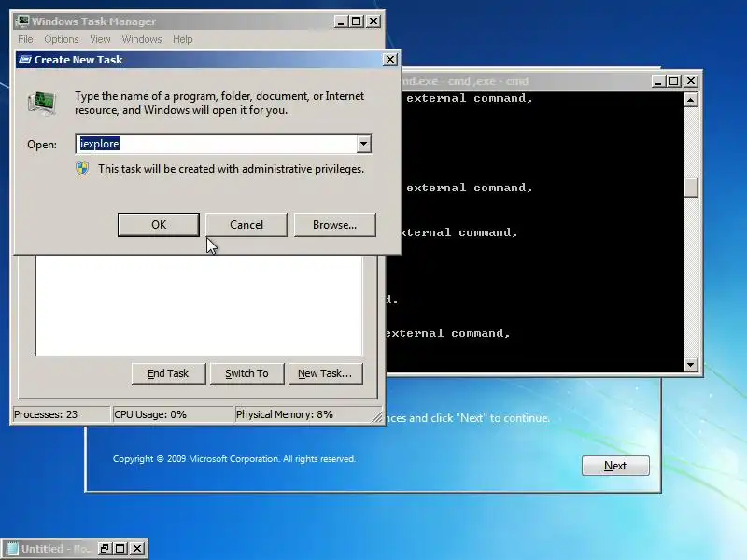Click the cmd window scrollbar thumb
The image size is (747, 560).
(x=691, y=188)
